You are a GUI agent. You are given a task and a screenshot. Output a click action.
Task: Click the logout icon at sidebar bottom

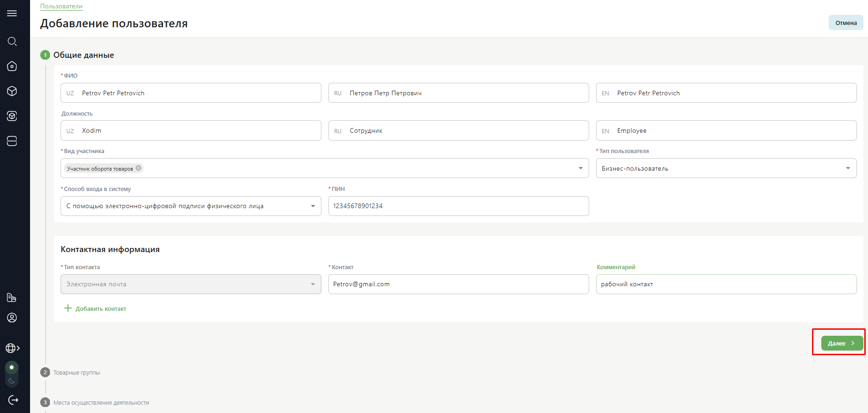[13, 400]
